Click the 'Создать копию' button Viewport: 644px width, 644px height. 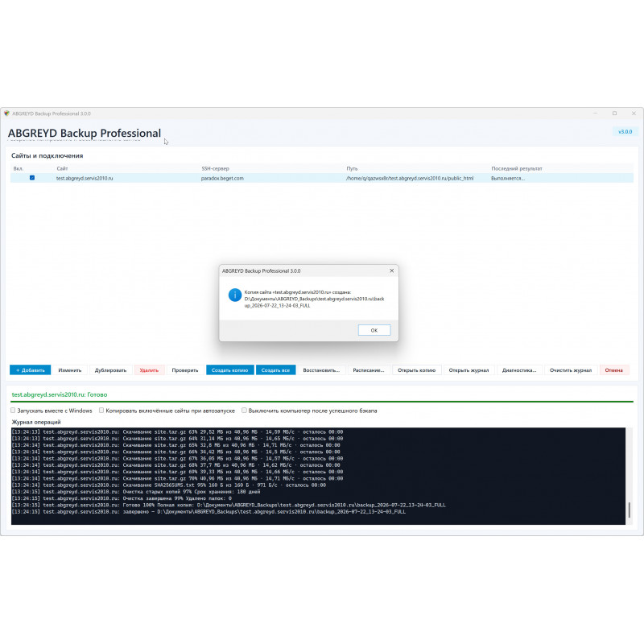click(x=229, y=370)
